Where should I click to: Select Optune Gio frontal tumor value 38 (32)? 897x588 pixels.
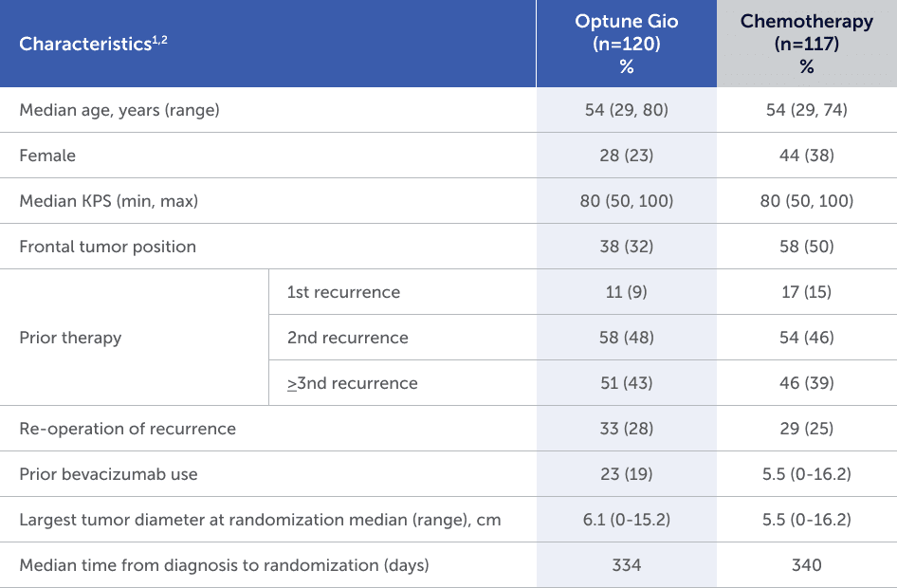click(x=626, y=247)
